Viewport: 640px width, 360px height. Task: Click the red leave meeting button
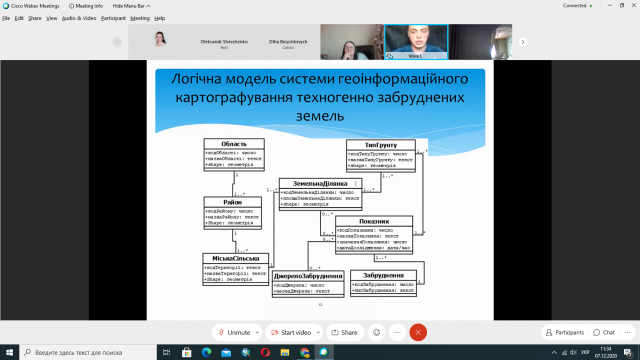418,333
